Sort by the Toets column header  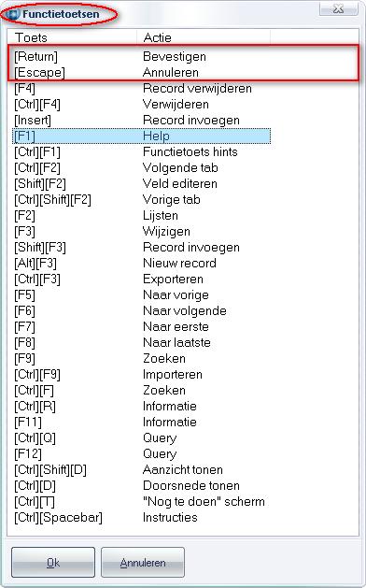point(72,37)
